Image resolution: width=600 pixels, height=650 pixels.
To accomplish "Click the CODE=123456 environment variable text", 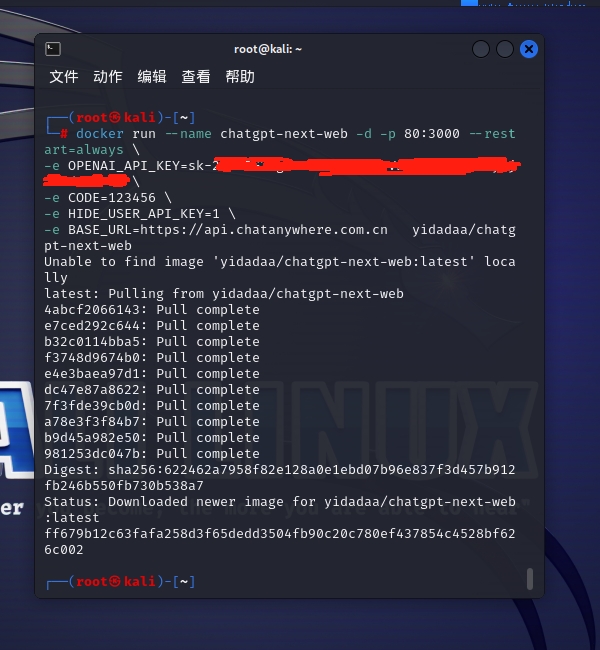I will pos(112,198).
